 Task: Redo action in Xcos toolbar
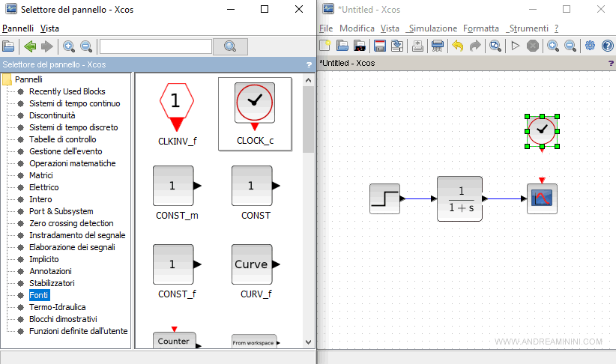tap(475, 46)
